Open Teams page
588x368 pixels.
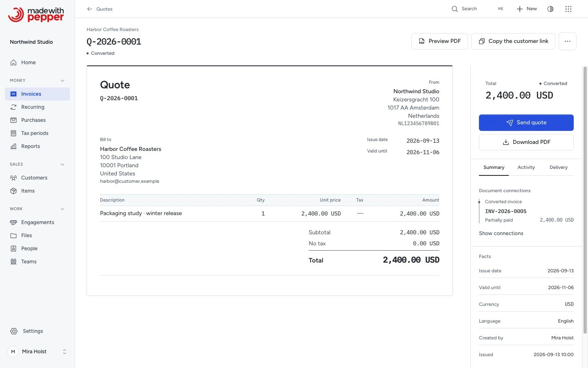point(37,262)
